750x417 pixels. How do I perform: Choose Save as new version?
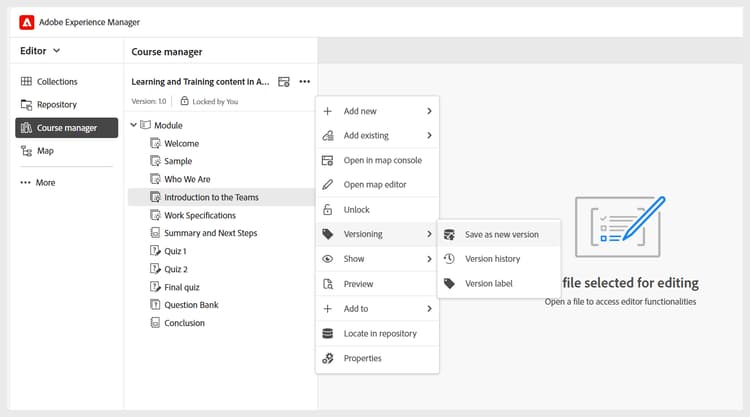tap(501, 235)
